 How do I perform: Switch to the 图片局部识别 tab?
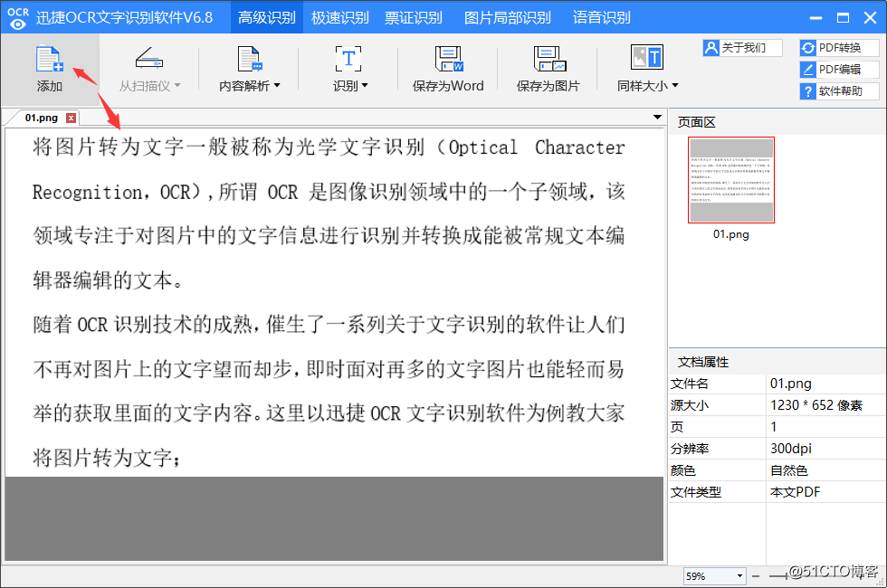click(508, 17)
